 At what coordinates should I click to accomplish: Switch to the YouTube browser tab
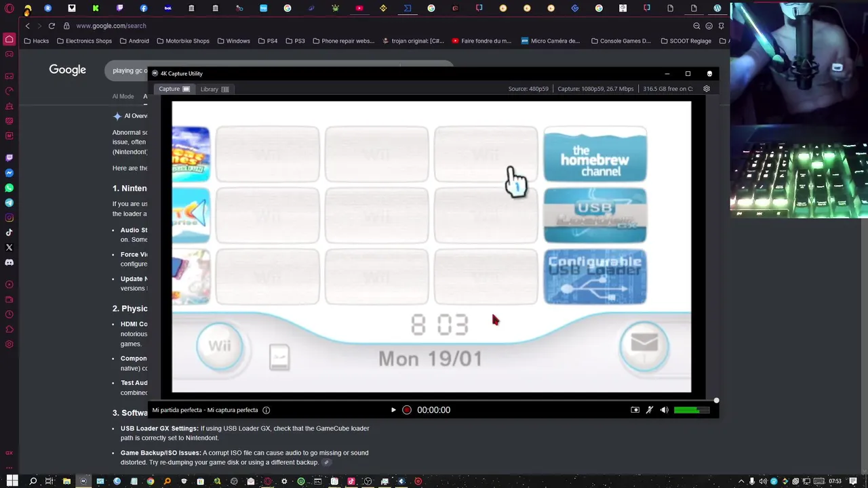coord(359,8)
